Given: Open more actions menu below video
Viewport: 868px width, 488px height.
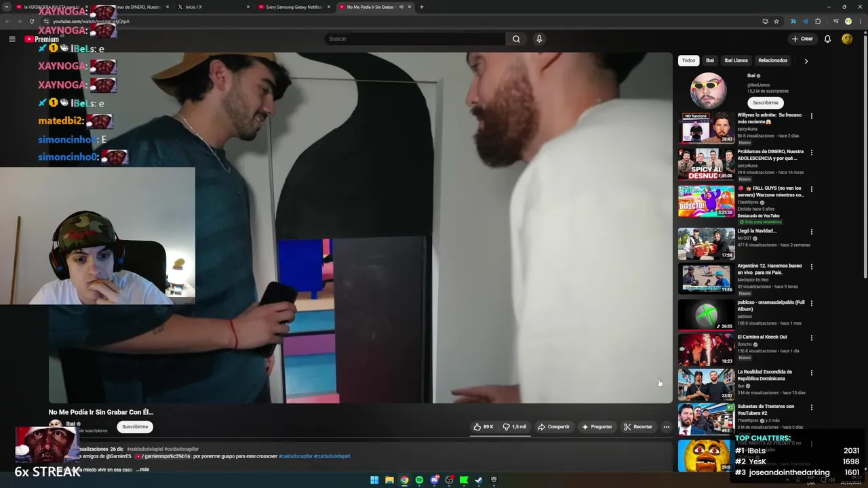Looking at the screenshot, I should pos(667,427).
